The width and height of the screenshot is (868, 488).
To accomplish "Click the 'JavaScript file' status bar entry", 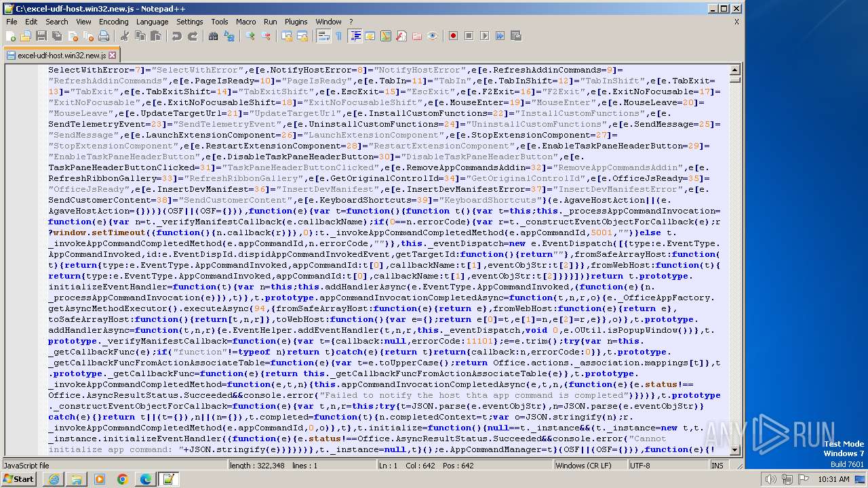I will pos(114,466).
